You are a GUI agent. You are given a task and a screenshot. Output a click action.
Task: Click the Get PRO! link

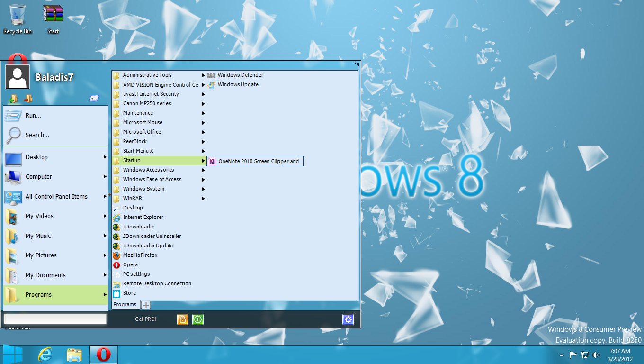[x=146, y=319]
